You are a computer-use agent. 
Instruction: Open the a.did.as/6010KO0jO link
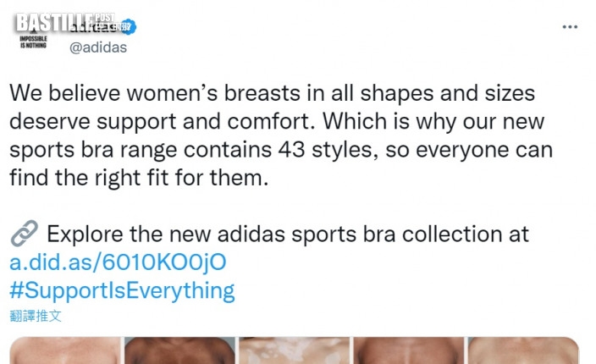(118, 262)
